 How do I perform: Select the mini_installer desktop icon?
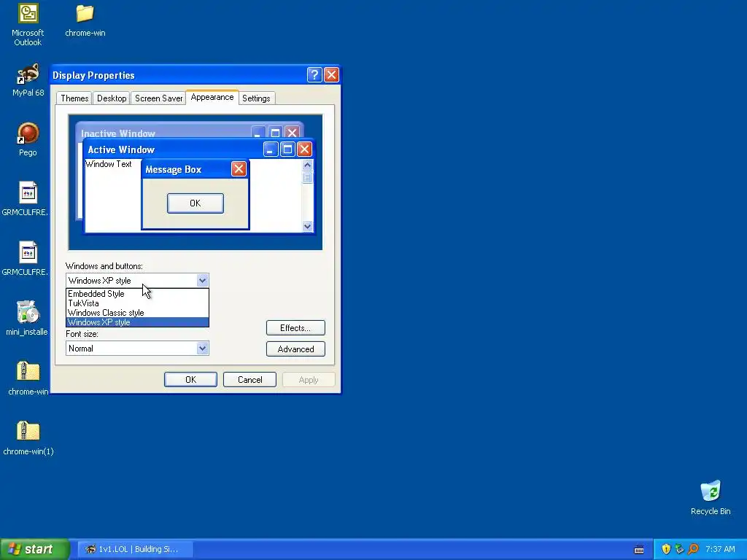(x=27, y=318)
